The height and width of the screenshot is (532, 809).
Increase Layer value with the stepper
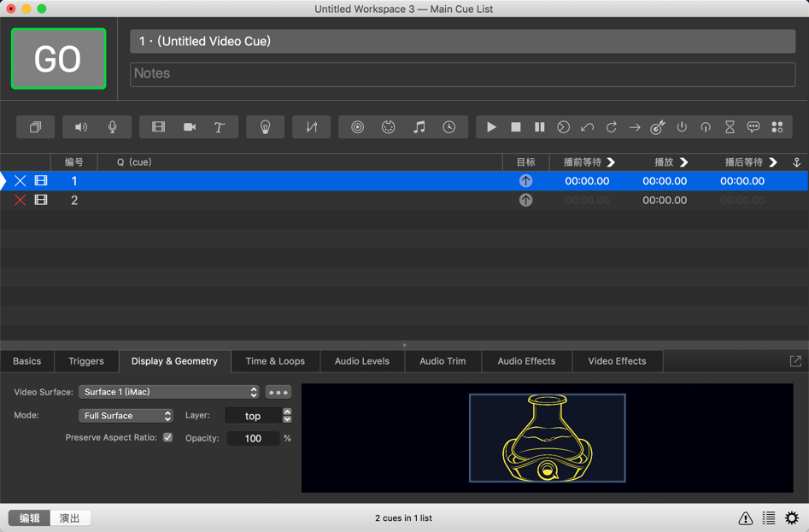287,412
